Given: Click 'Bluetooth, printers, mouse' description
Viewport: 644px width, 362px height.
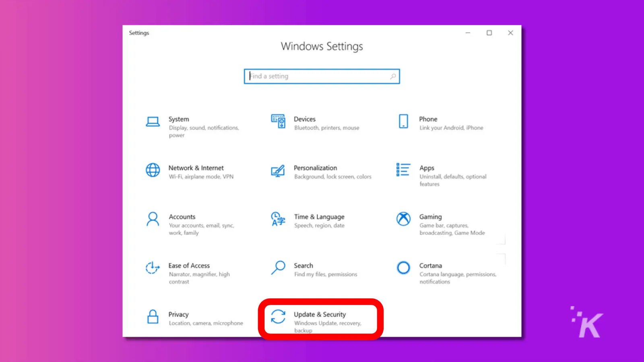Looking at the screenshot, I should pyautogui.click(x=326, y=128).
